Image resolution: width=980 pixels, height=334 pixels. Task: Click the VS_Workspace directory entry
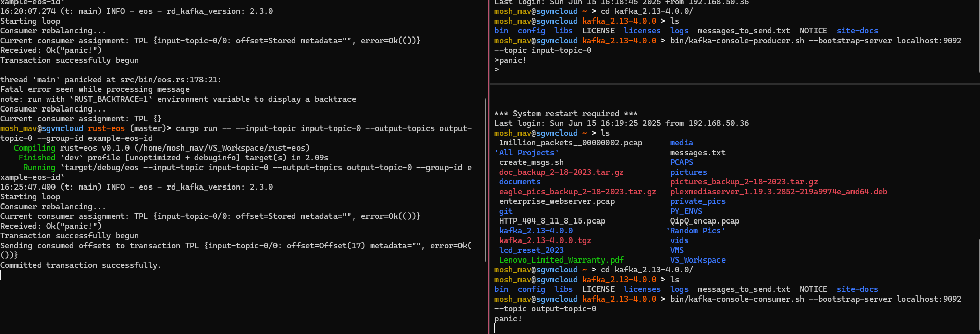click(x=697, y=260)
